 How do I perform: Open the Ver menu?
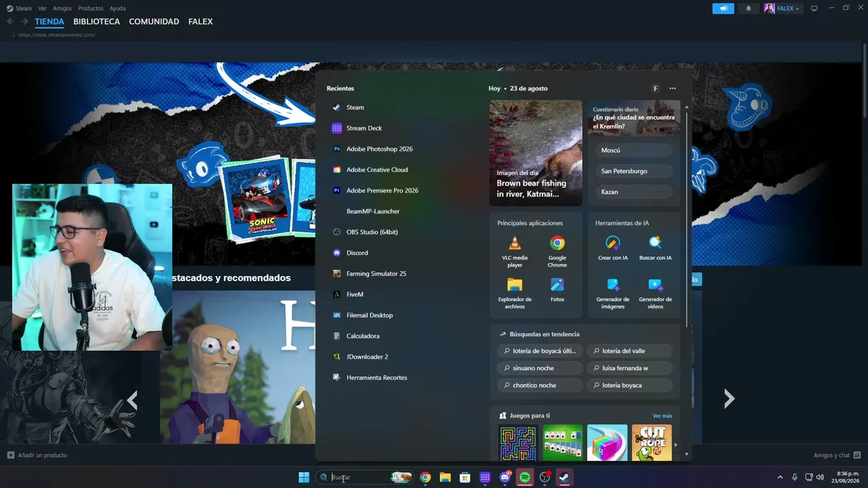pyautogui.click(x=42, y=8)
